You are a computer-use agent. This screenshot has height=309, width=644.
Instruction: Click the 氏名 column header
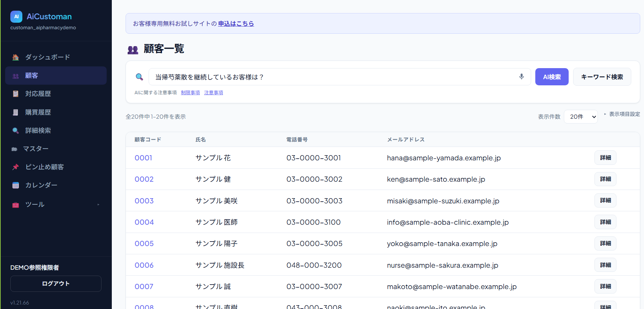click(201, 140)
